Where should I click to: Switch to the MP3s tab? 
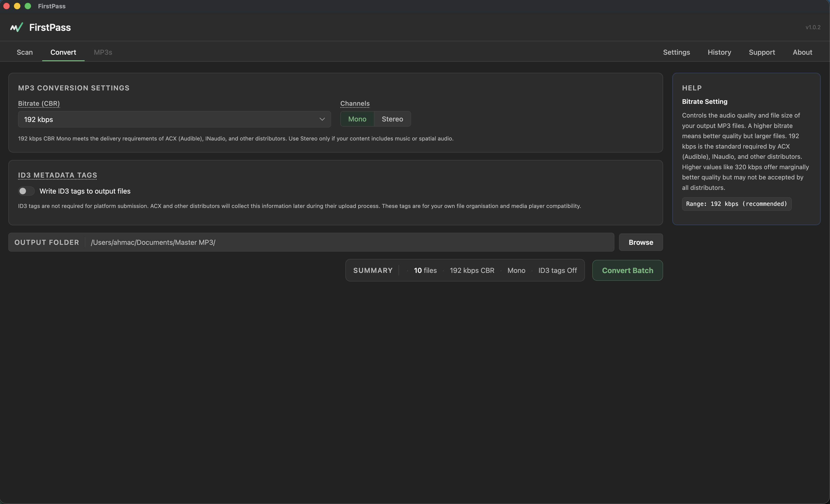click(x=103, y=52)
